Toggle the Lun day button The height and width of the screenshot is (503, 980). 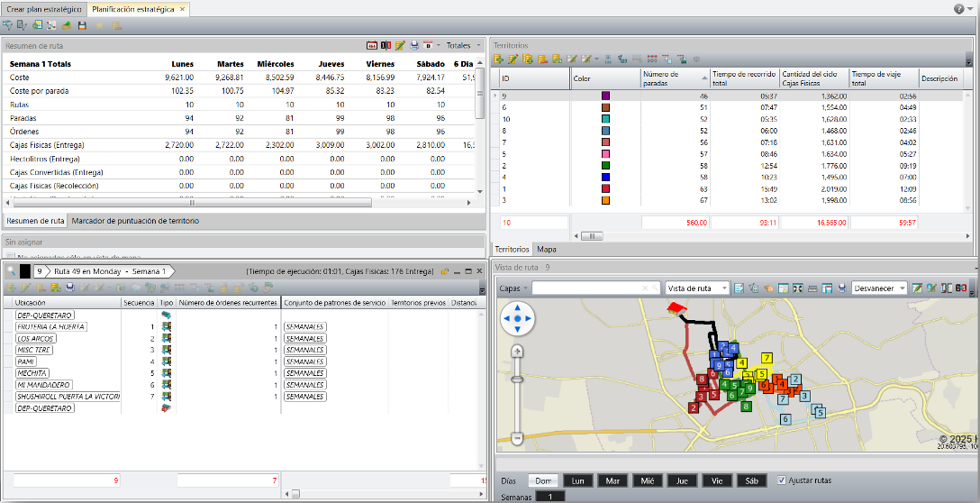pyautogui.click(x=578, y=480)
